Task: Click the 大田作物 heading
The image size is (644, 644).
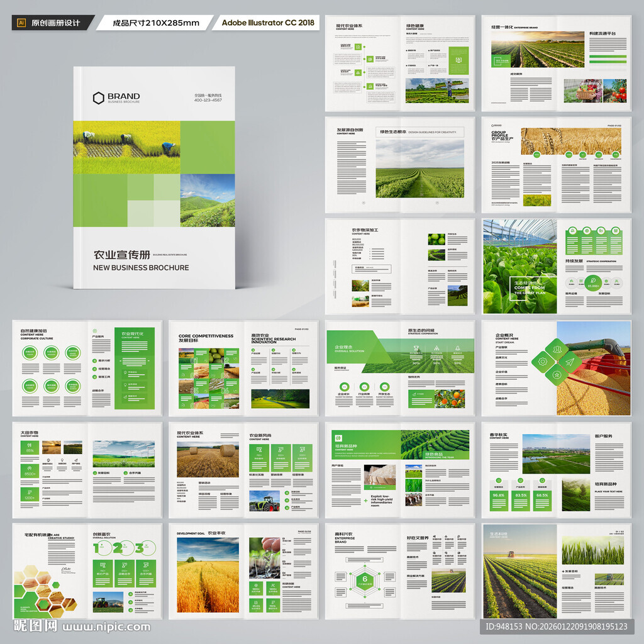Action: pos(30,433)
